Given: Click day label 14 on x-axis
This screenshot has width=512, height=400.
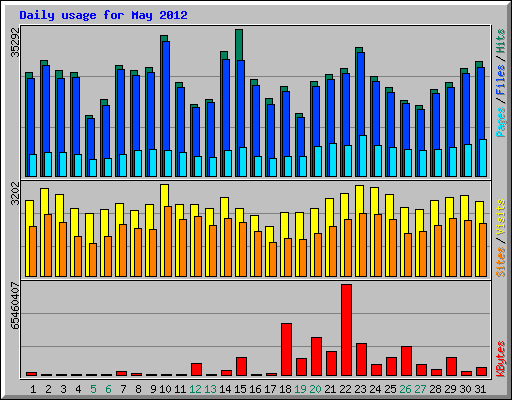Looking at the screenshot, I should point(225,389).
